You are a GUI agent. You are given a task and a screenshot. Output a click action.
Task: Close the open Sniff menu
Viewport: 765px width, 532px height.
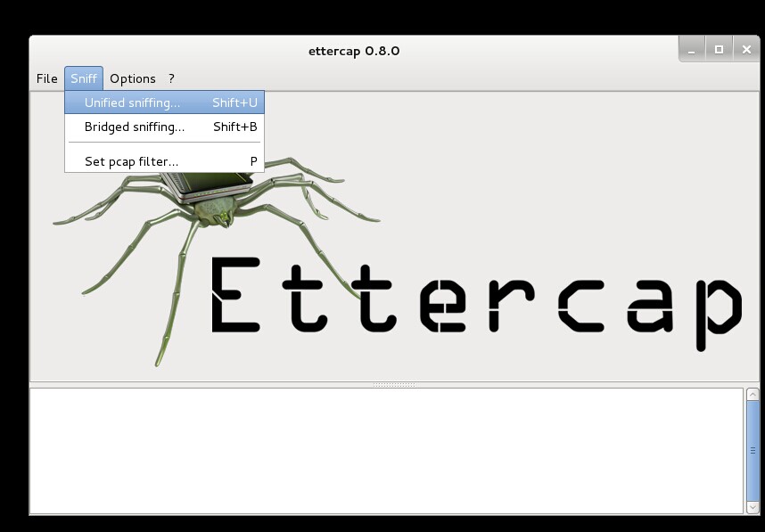[84, 78]
